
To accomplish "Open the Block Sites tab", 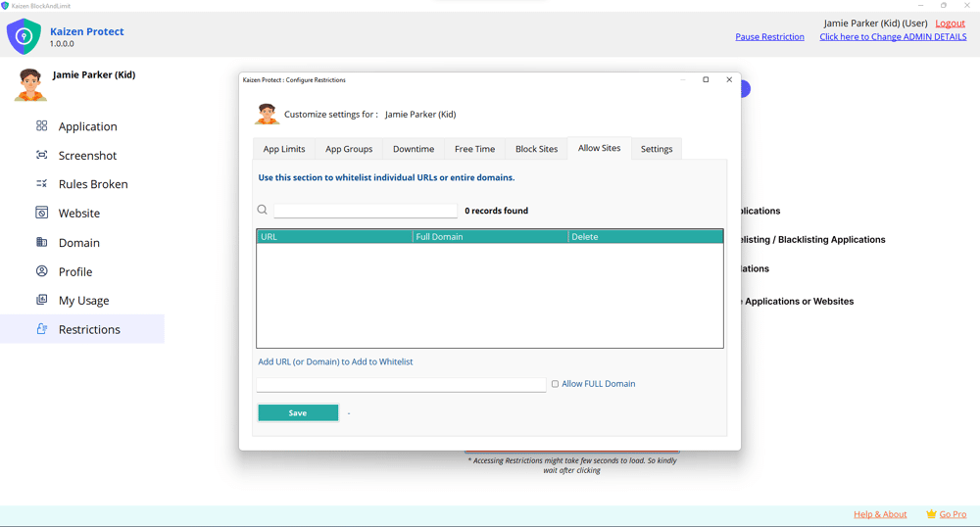I will 536,149.
